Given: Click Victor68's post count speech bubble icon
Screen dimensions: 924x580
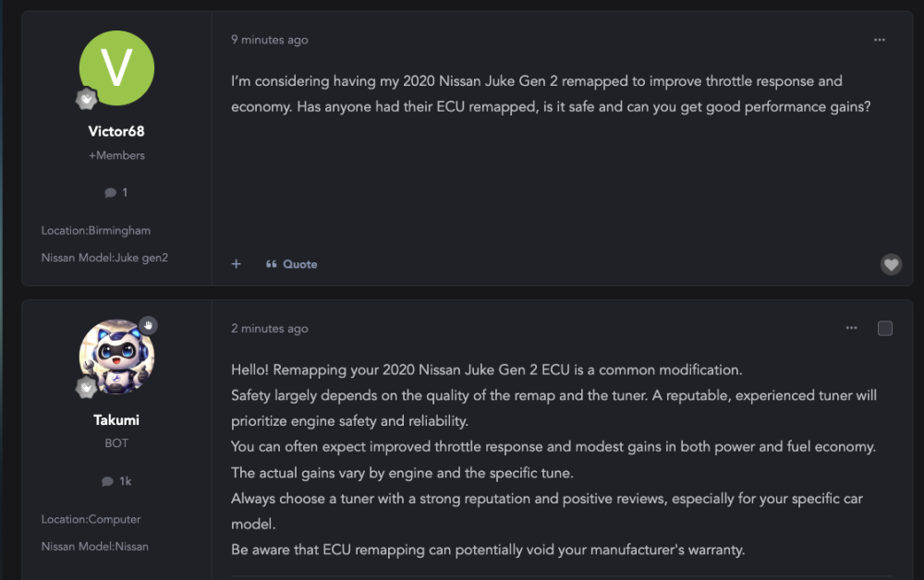Looking at the screenshot, I should (110, 193).
